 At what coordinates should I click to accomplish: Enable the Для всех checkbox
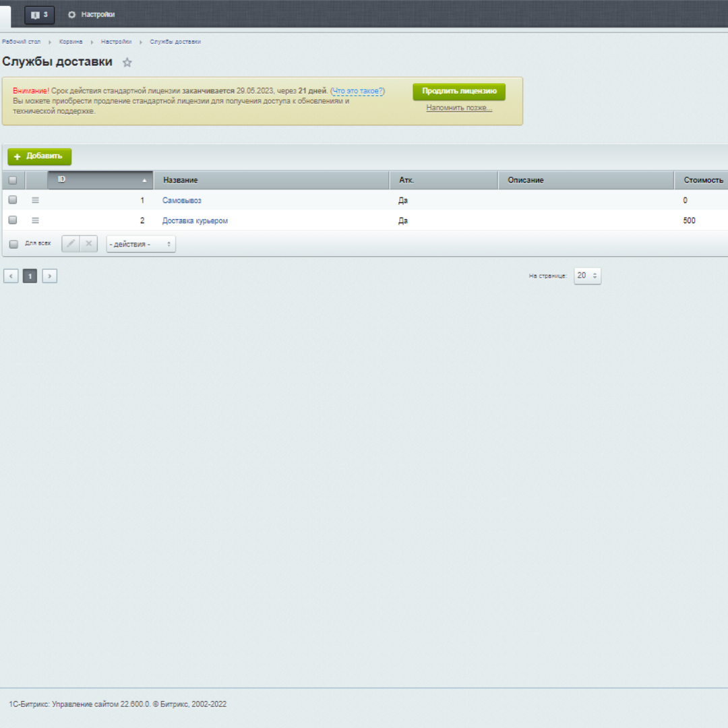click(x=13, y=244)
